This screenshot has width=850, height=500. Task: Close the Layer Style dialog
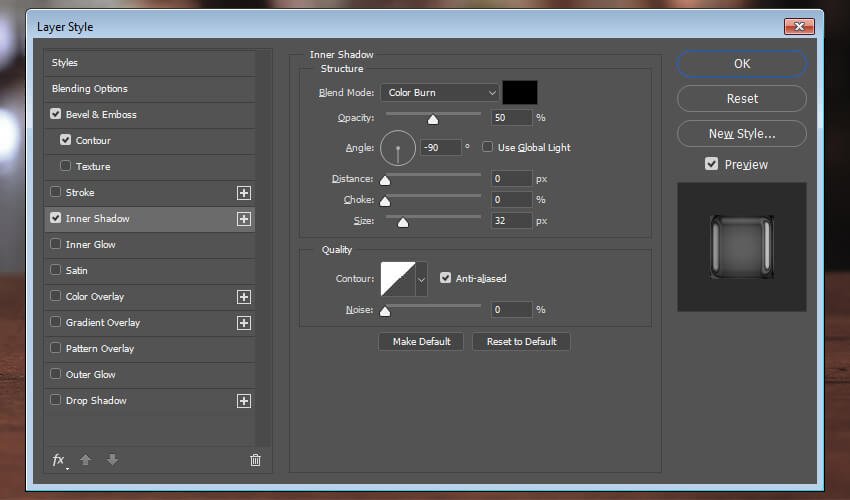click(799, 26)
